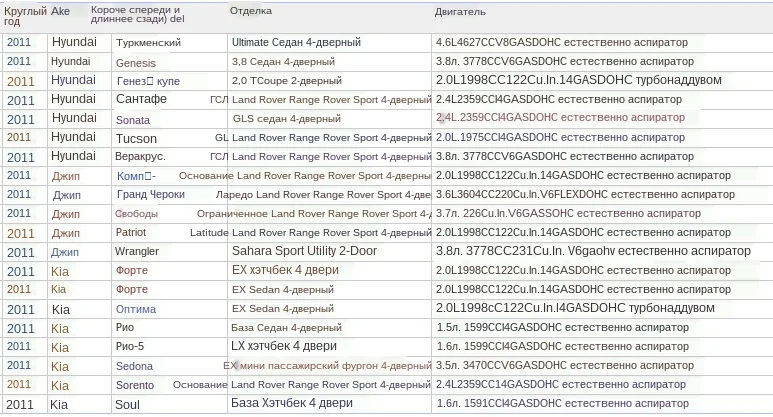Click the 'Двигатель' column header
773x417 pixels.
[x=460, y=12]
